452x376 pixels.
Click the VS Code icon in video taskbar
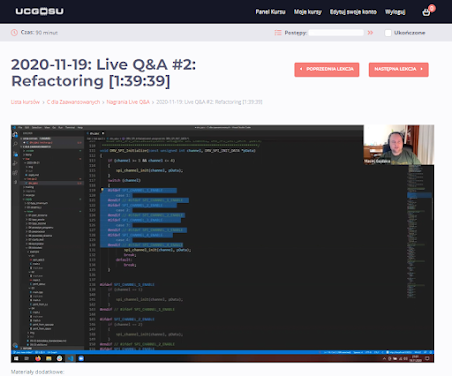click(x=70, y=358)
